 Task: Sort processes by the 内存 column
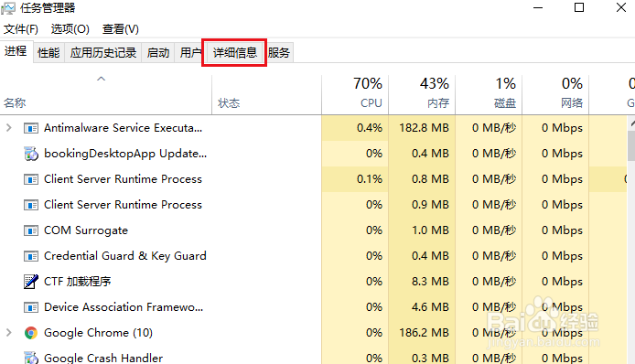pos(422,93)
